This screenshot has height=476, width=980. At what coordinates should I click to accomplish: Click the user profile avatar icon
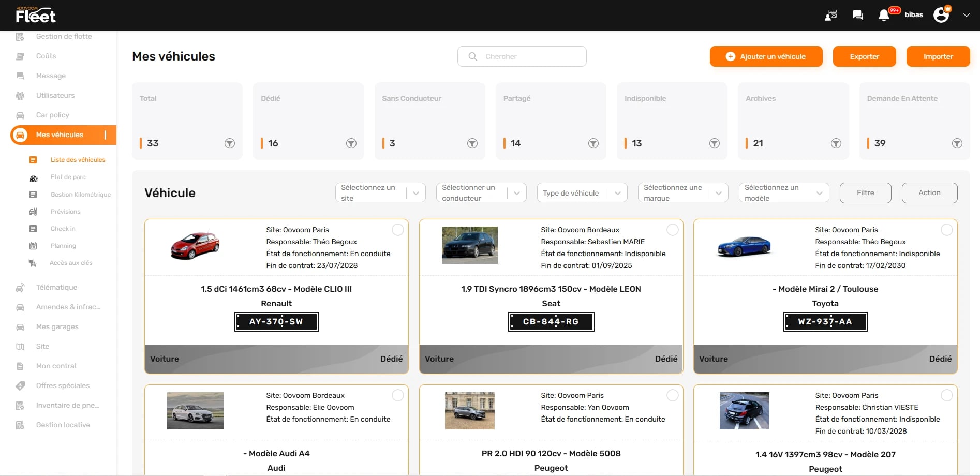[941, 15]
